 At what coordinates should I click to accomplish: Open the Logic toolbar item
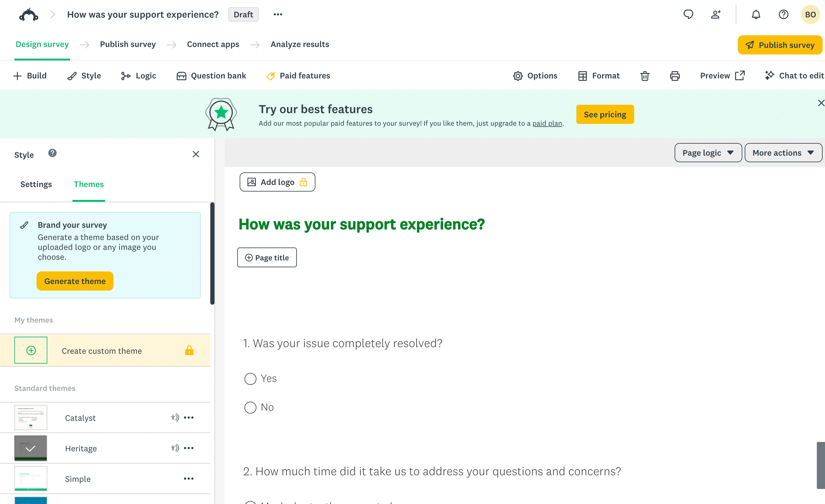point(138,76)
